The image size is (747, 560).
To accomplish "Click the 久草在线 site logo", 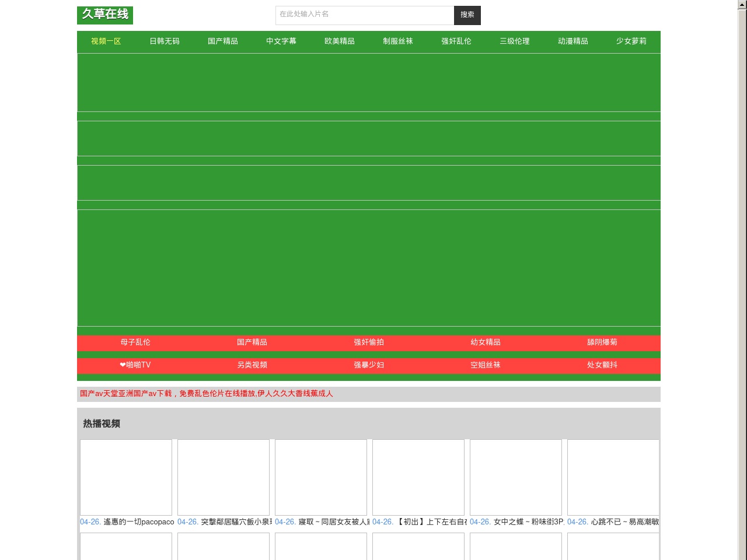I will tap(105, 15).
